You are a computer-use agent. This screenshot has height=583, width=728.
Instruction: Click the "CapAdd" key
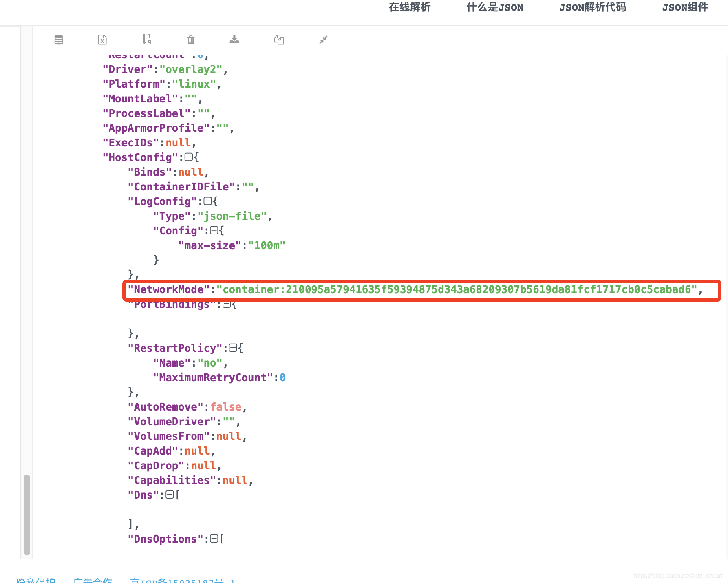click(153, 451)
